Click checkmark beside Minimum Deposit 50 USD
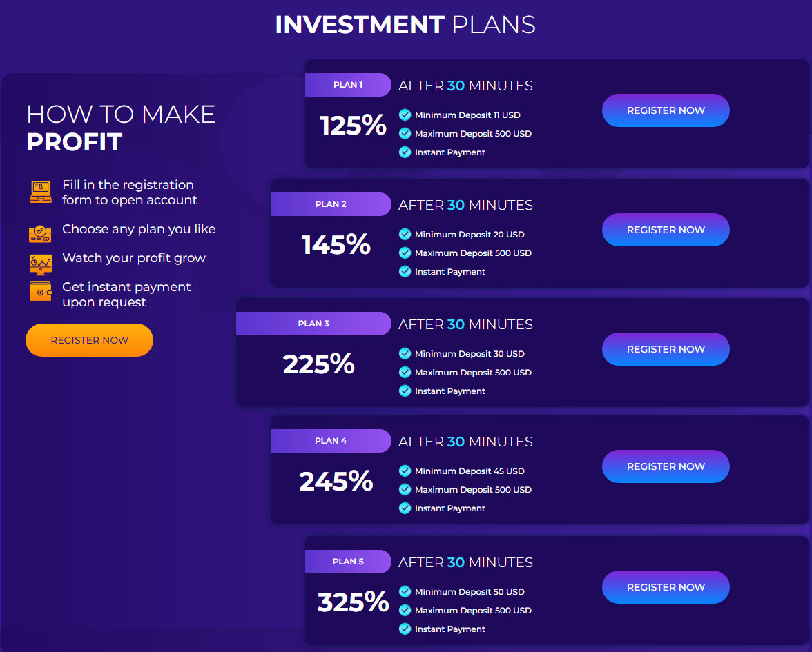 point(405,591)
